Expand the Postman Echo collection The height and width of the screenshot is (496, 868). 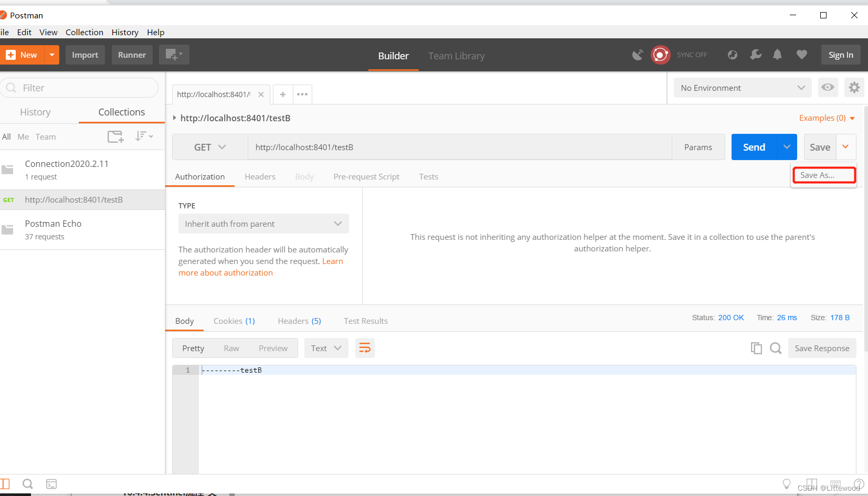82,229
